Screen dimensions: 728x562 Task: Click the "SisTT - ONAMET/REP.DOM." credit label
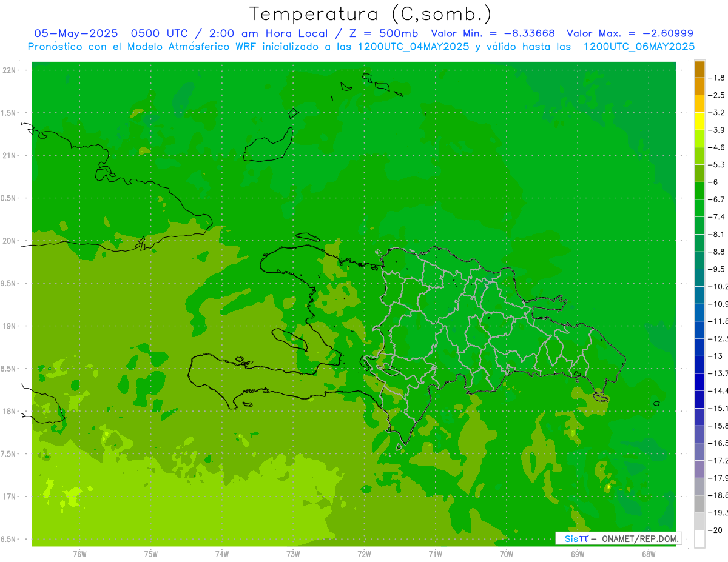[618, 538]
